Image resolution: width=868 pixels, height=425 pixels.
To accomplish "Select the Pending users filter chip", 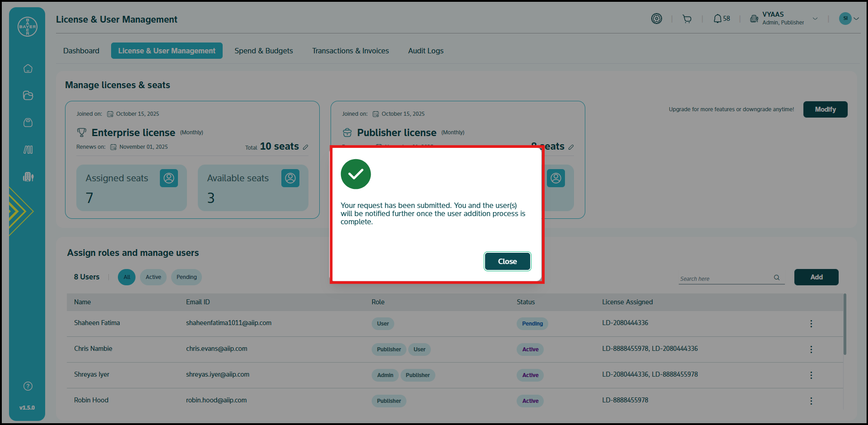I will point(187,277).
